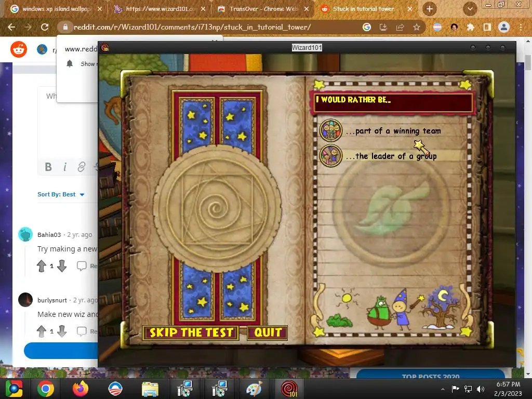Click the subreddit icon beside Reddit logo
Screen dimensions: 532x399
point(42,49)
